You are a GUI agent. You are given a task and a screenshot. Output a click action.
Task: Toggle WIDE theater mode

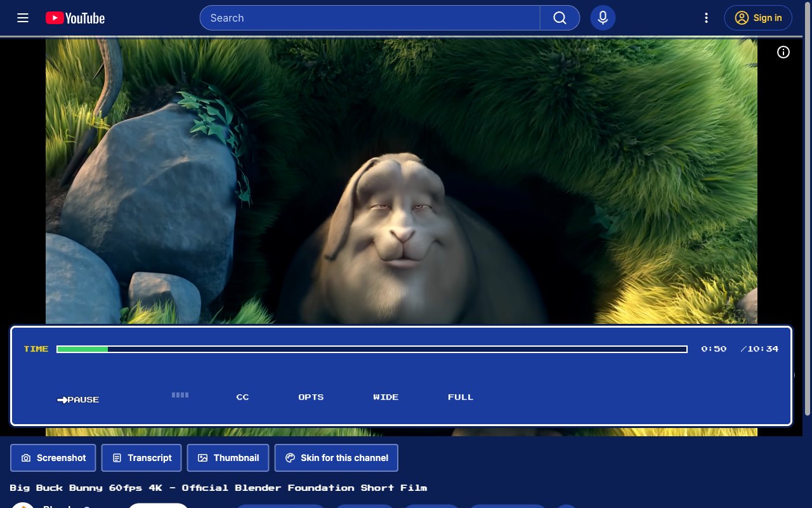click(x=386, y=397)
